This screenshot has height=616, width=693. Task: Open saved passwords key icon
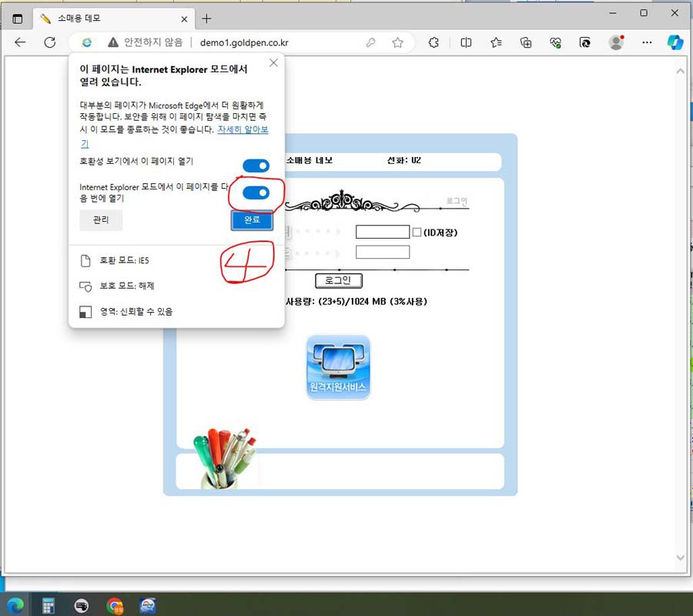(370, 42)
